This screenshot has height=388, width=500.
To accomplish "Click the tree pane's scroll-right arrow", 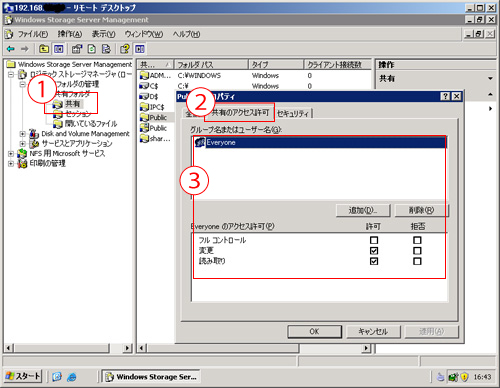I will click(127, 348).
